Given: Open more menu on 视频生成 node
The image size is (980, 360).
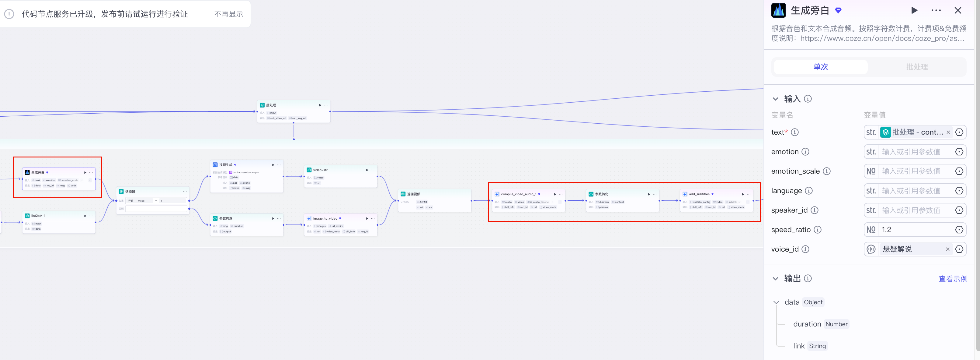Looking at the screenshot, I should 279,165.
